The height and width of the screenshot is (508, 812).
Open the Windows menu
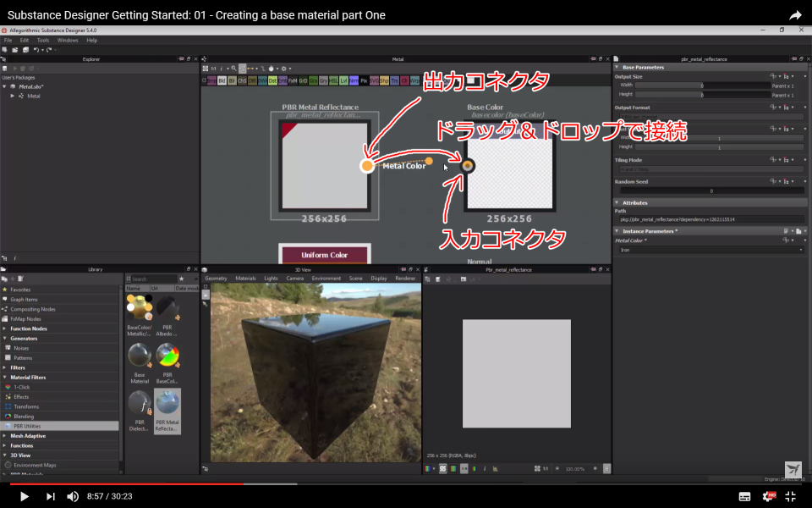click(x=68, y=40)
